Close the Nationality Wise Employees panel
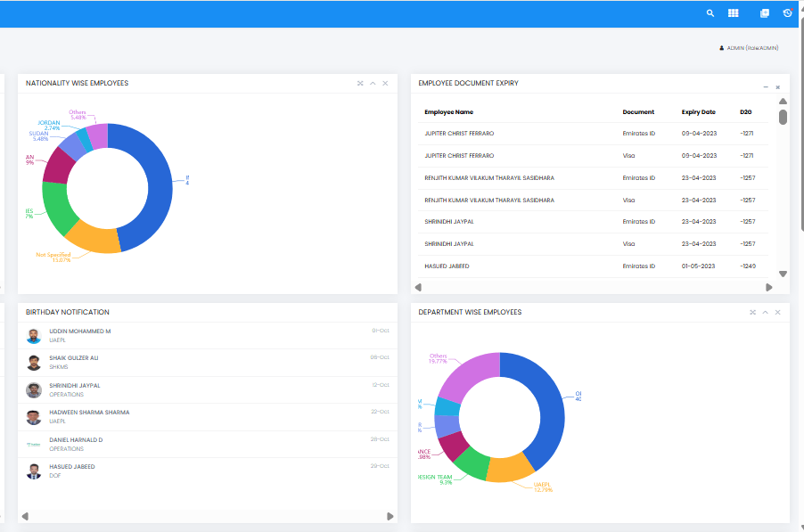The image size is (804, 532). tap(386, 83)
